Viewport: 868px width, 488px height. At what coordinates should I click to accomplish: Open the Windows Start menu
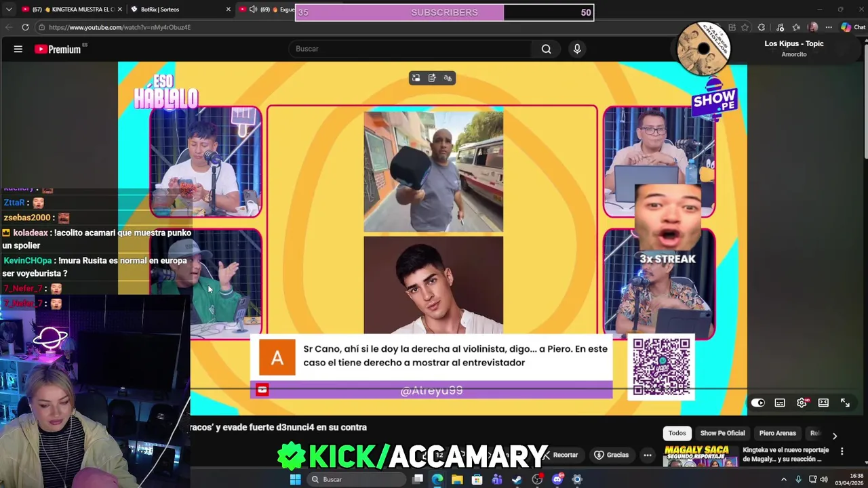tap(295, 479)
